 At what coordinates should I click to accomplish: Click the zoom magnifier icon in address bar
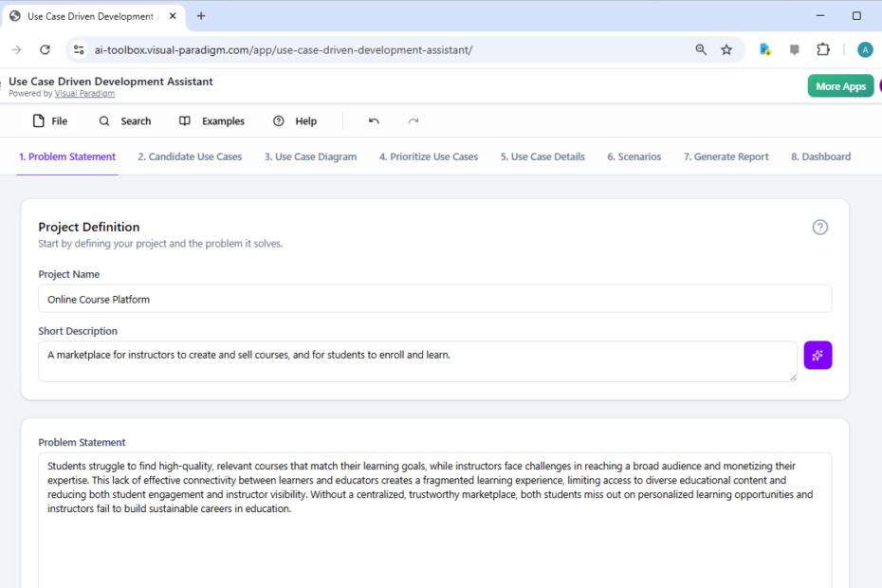click(701, 50)
